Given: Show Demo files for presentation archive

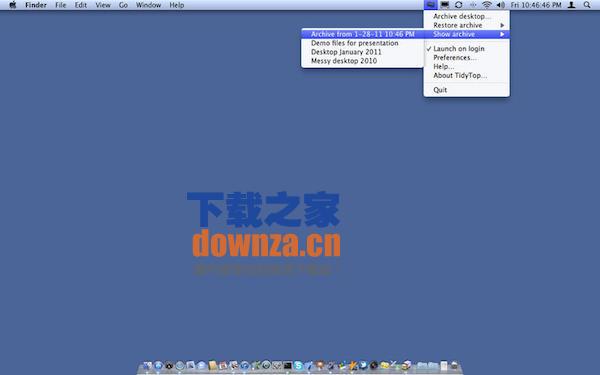Looking at the screenshot, I should click(x=362, y=43).
